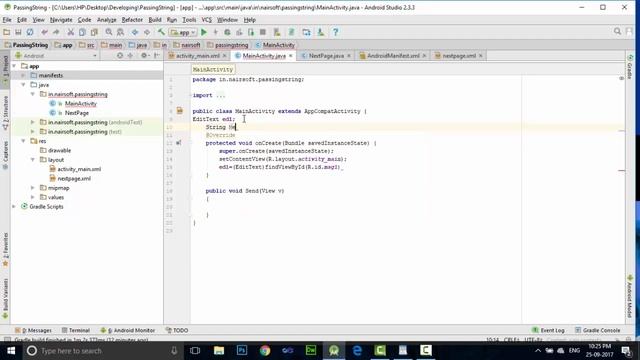Screen dimensions: 640x360
Task: Click the Save All toolbar icon
Action: 18,32
